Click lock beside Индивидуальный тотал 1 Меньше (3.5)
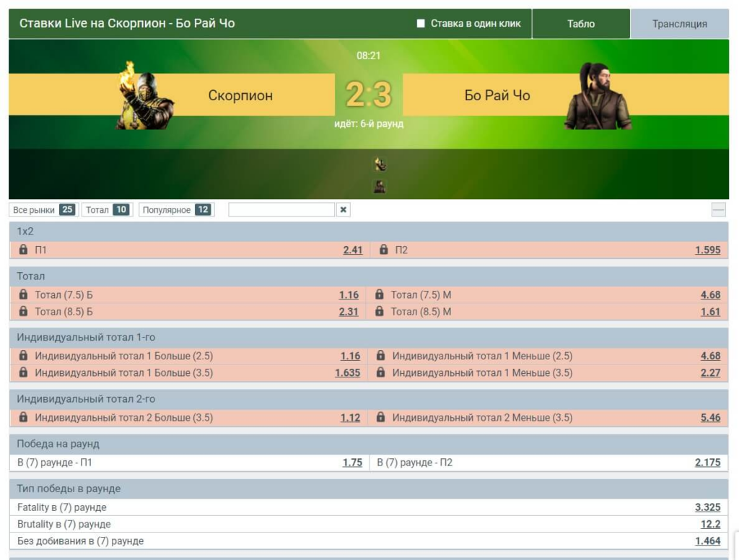Viewport: 739px width, 560px height. pyautogui.click(x=381, y=372)
